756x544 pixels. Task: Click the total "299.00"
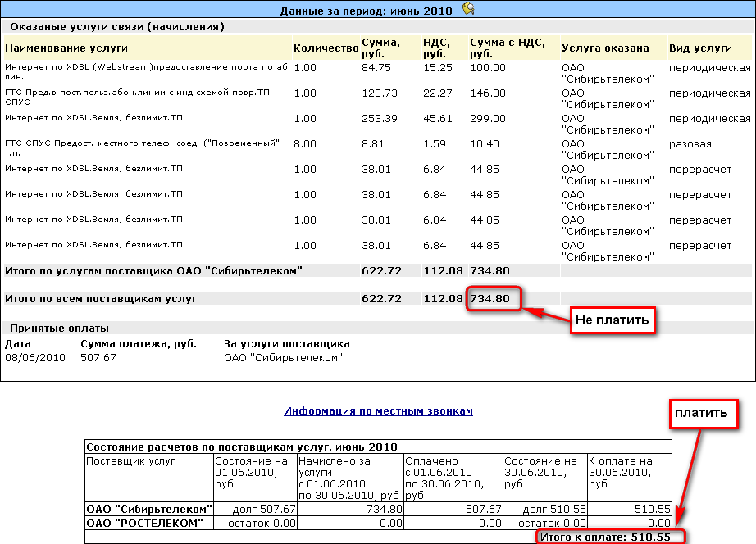point(487,119)
